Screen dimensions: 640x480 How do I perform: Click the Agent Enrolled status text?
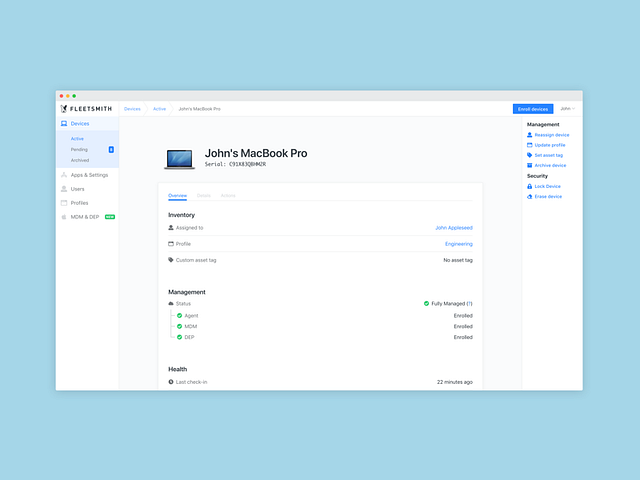tap(463, 316)
